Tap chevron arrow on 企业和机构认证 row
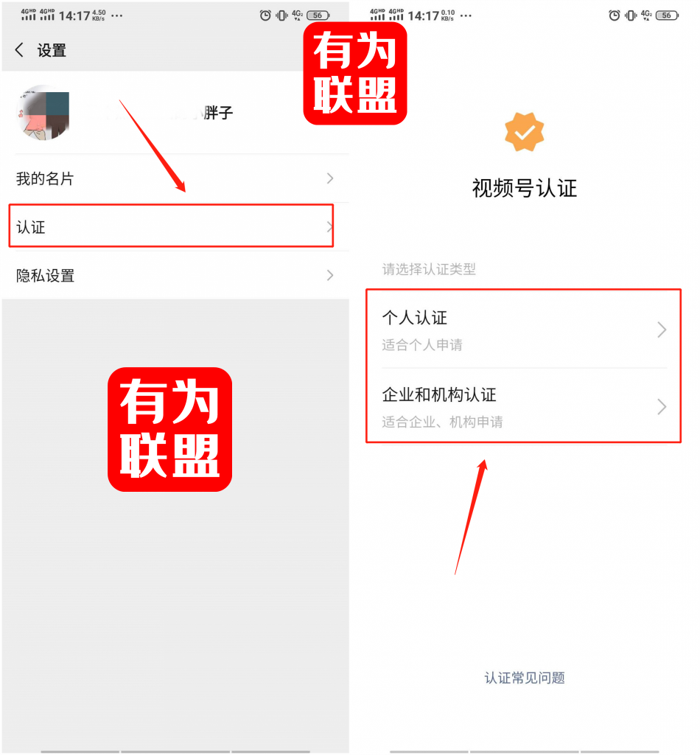The width and height of the screenshot is (700, 755). click(x=662, y=407)
